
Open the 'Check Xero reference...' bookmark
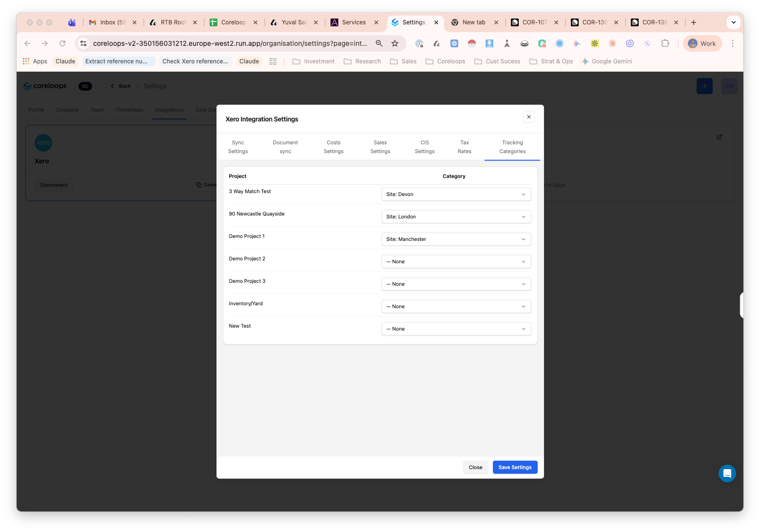coord(195,61)
